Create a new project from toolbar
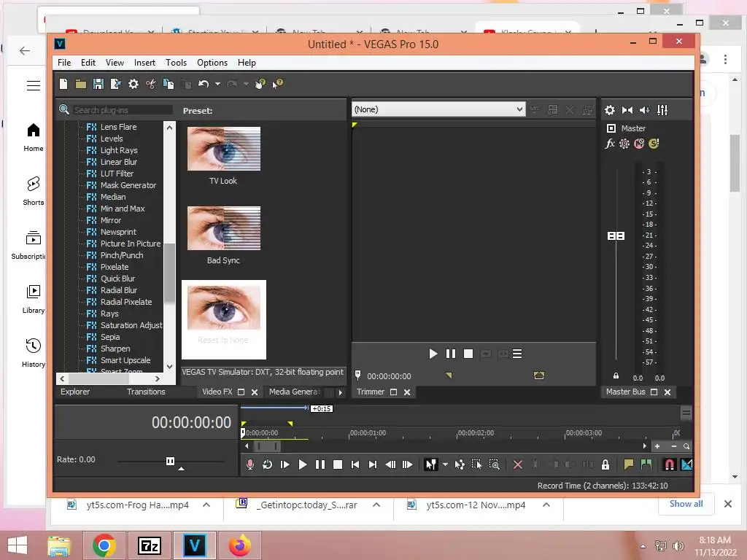The image size is (747, 560). coord(63,85)
